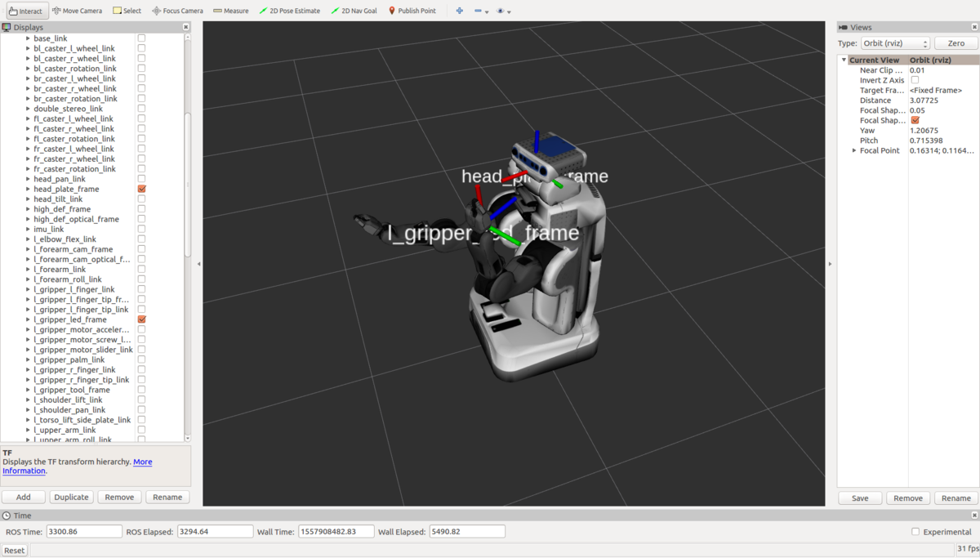This screenshot has height=558, width=980.
Task: Expand the l_gripper_led_frame tree item
Action: click(x=28, y=319)
